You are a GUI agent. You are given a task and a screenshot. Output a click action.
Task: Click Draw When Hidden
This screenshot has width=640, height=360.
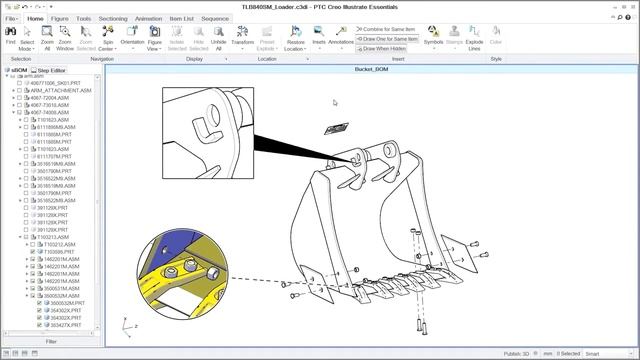pos(381,49)
